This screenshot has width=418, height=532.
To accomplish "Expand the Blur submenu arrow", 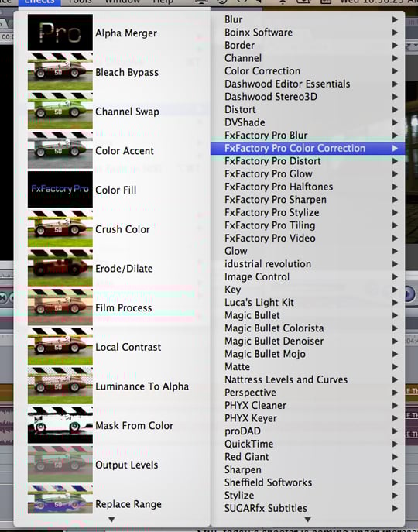I will [395, 19].
